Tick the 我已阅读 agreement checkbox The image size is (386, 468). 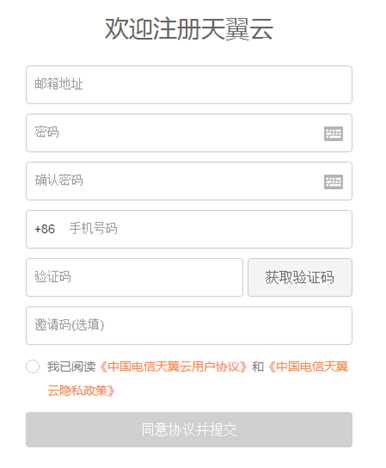tap(33, 367)
